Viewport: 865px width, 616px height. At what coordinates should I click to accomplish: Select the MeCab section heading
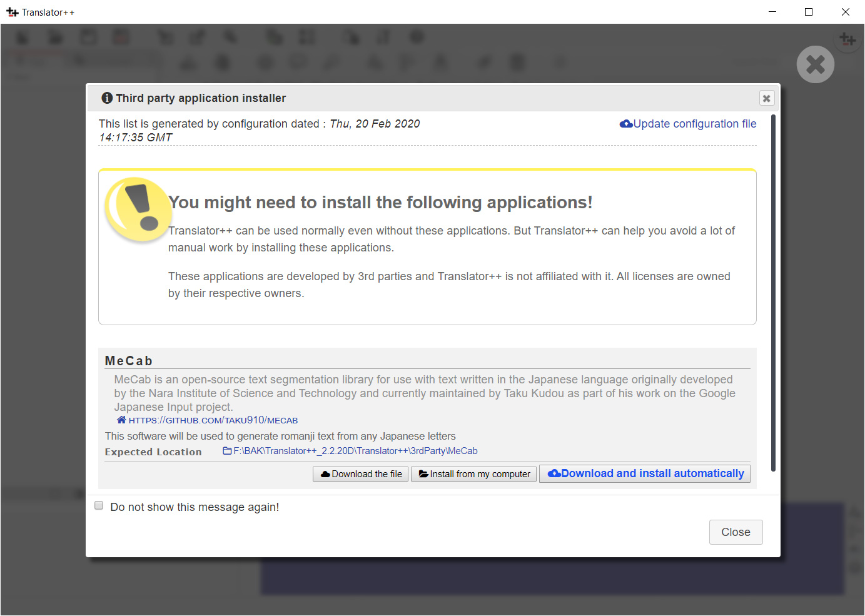[129, 361]
